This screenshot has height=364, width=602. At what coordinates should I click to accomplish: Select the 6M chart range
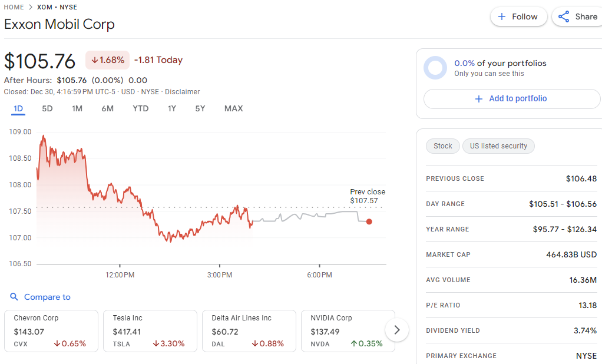click(x=107, y=108)
